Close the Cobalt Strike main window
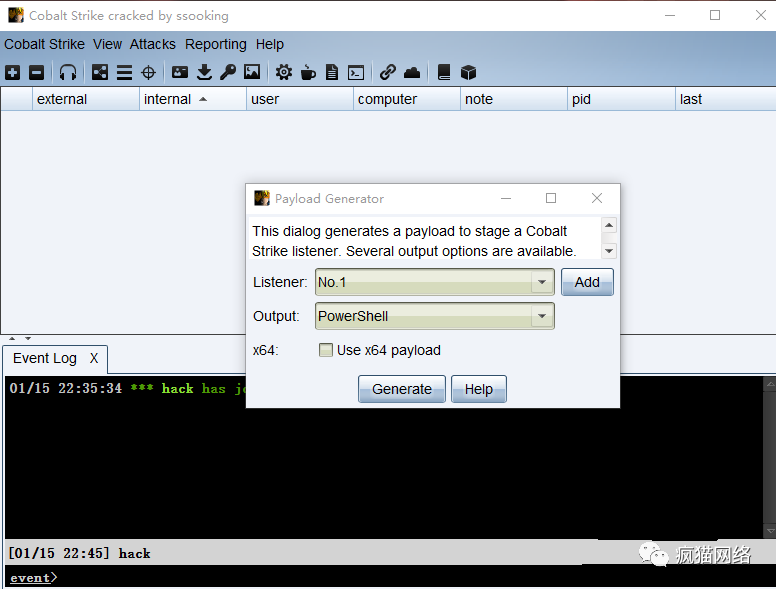776x589 pixels. click(x=761, y=16)
